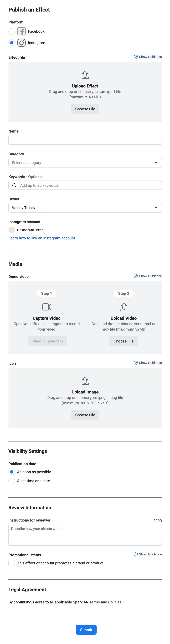Screen dimensions: 170x644
Task: Click the keywords search magnifier icon
Action: click(x=14, y=185)
